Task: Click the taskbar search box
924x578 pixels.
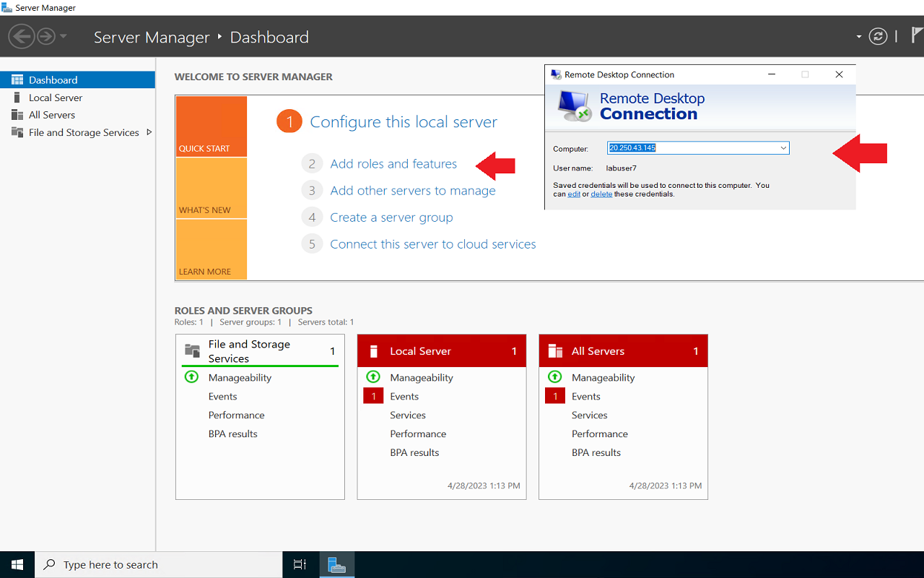Action: [158, 564]
